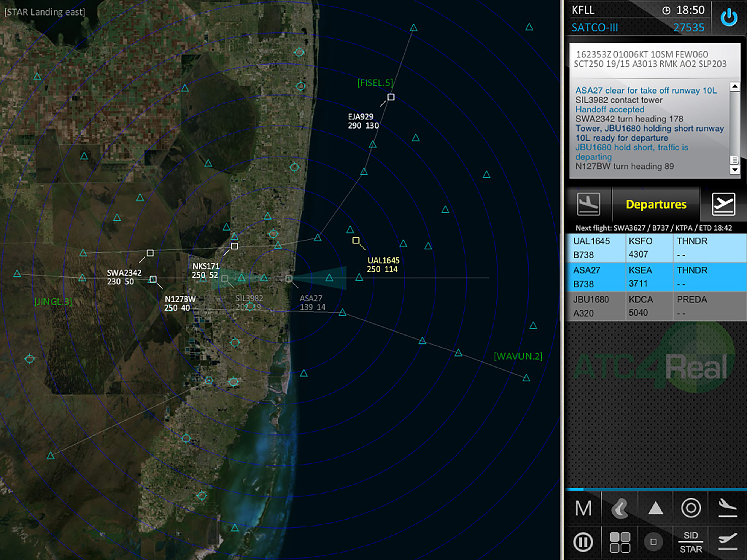Toggle the weather radar overlay icon
Image resolution: width=747 pixels, height=560 pixels.
click(x=620, y=508)
